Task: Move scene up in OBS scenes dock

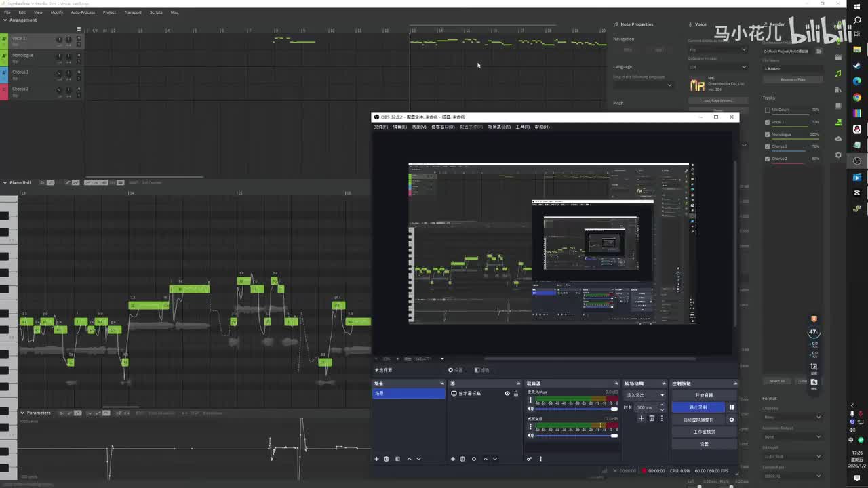Action: tap(409, 459)
